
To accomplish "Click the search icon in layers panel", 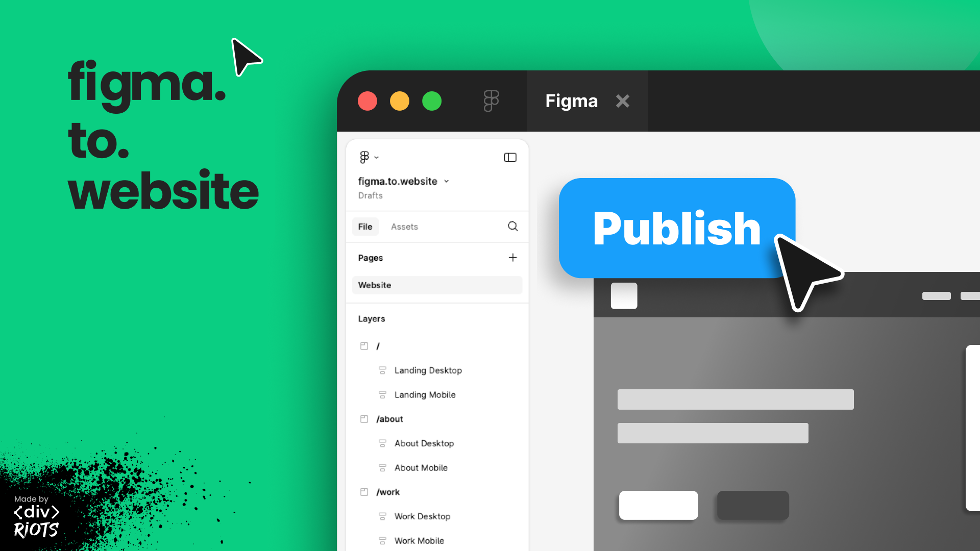I will (513, 226).
